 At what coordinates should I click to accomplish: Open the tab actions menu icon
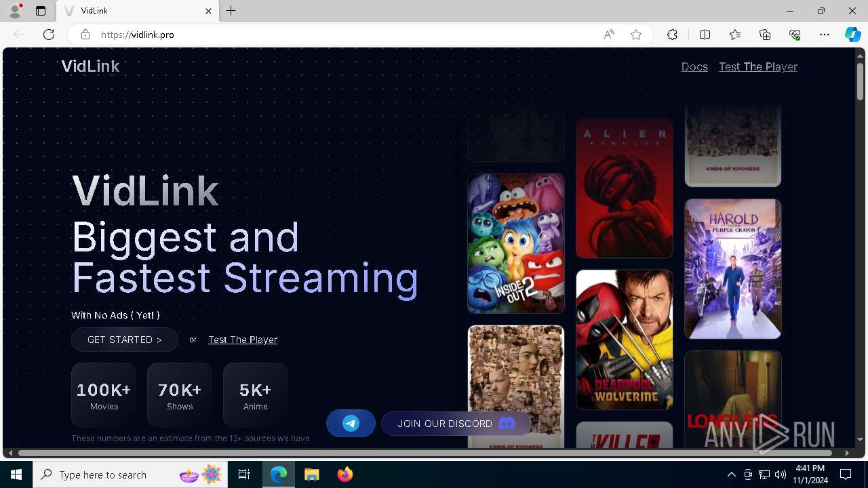pos(41,11)
